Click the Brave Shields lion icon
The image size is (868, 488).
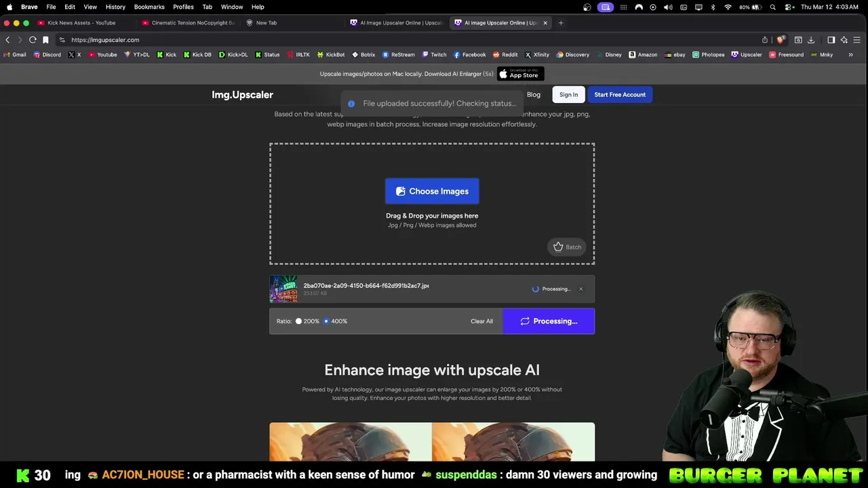[x=781, y=39]
